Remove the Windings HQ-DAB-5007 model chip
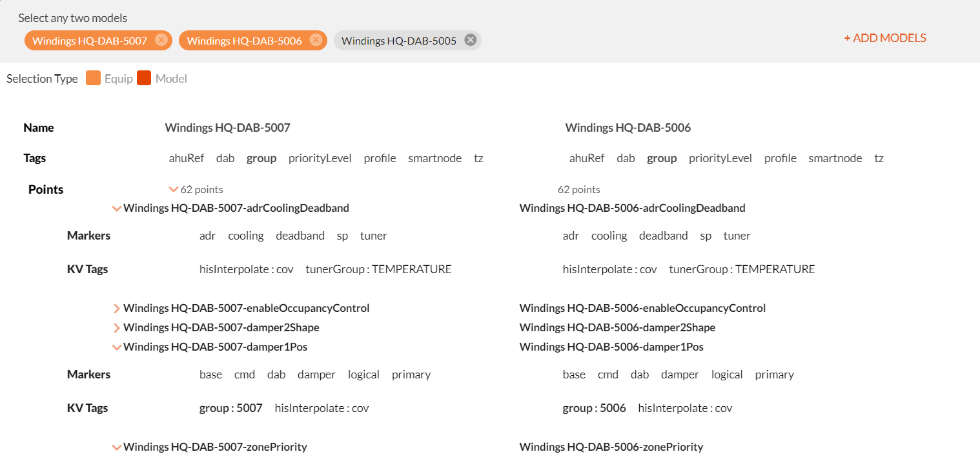 coord(161,40)
